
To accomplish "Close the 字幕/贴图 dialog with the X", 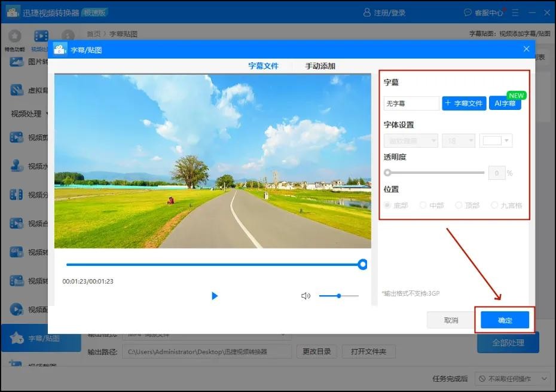I will [x=526, y=49].
